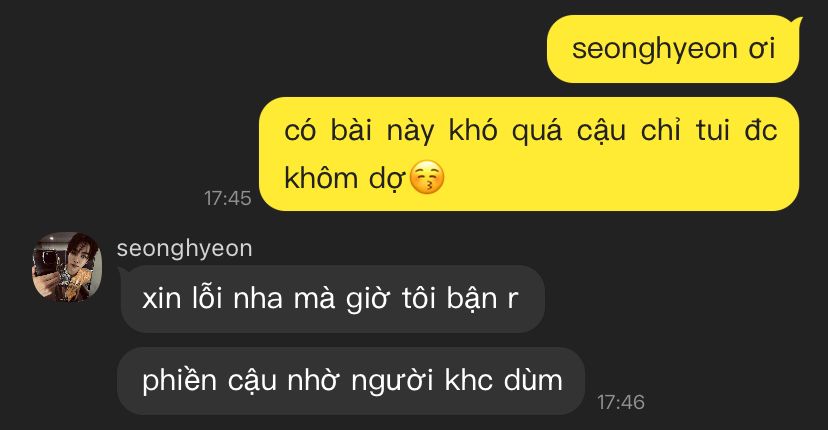828x430 pixels.
Task: Select the 'phiền cậu nhờ người khc dùm' message
Action: (x=351, y=381)
